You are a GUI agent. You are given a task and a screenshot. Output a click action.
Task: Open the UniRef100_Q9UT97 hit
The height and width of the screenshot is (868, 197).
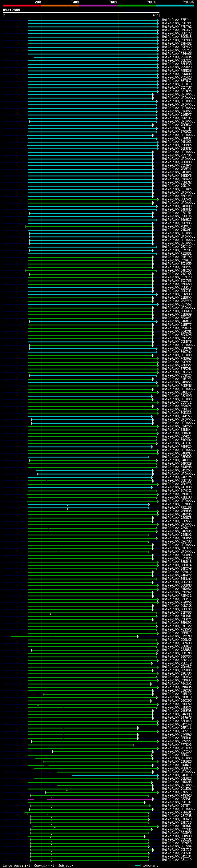[176, 803]
